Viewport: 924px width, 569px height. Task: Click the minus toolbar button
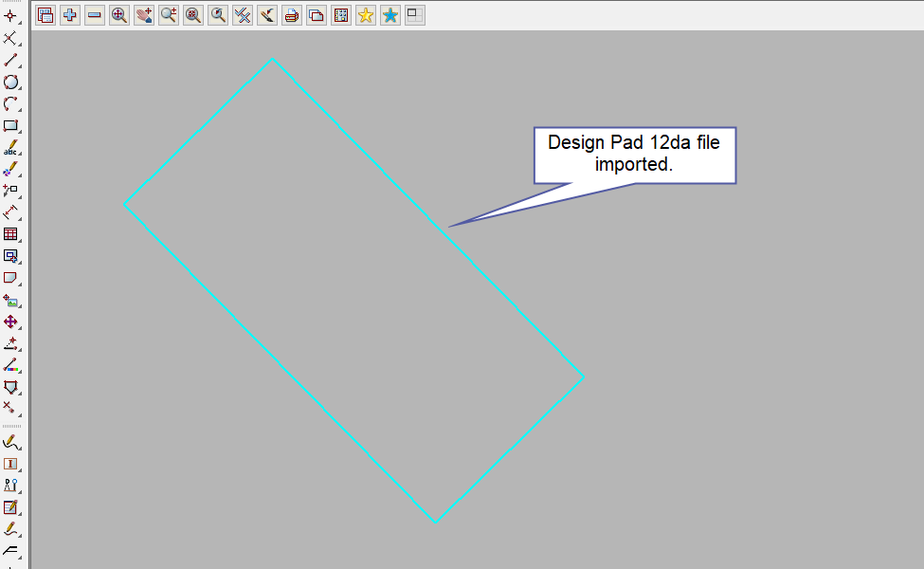point(95,15)
